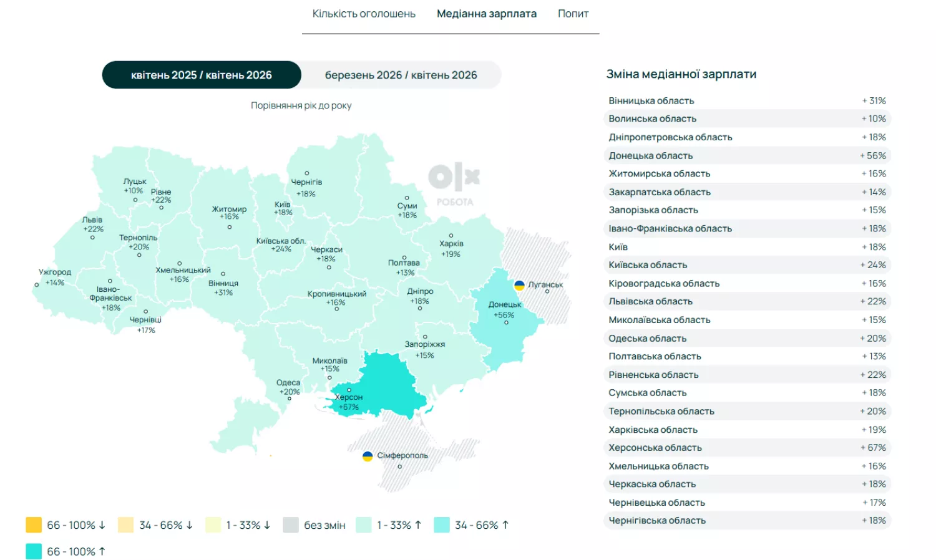
Task: Click the Полтава +13% map label
Action: point(404,268)
